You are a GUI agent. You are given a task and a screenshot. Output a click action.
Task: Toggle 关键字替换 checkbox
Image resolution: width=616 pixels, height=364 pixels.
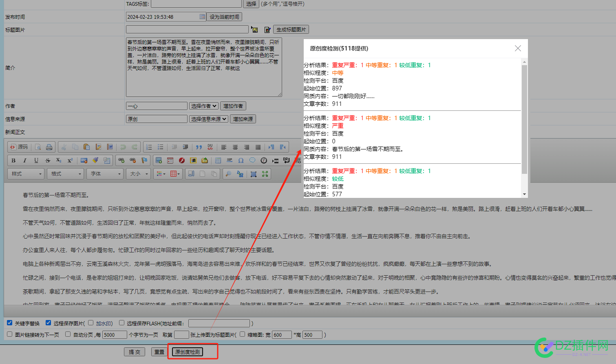9,323
